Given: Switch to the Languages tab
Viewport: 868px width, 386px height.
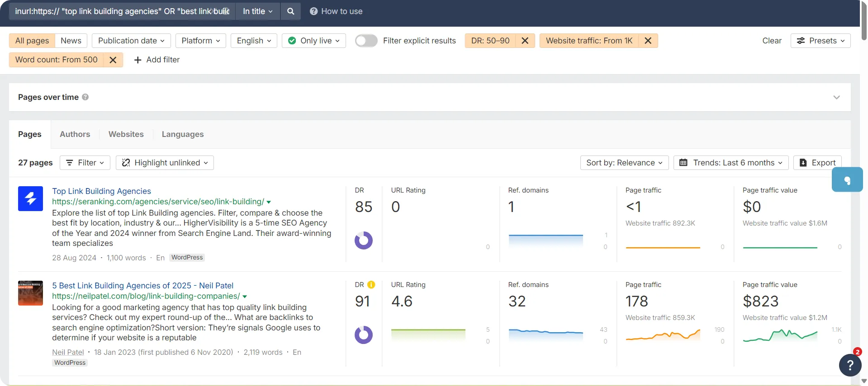Looking at the screenshot, I should pyautogui.click(x=183, y=134).
